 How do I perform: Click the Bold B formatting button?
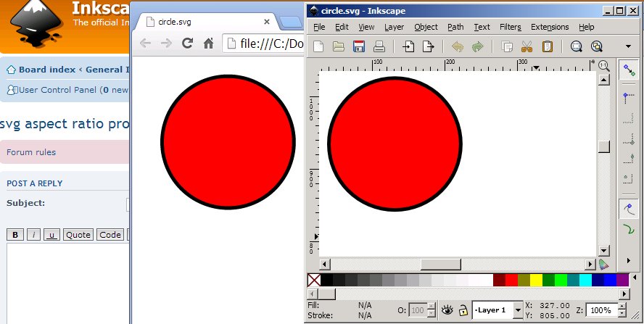tap(15, 235)
